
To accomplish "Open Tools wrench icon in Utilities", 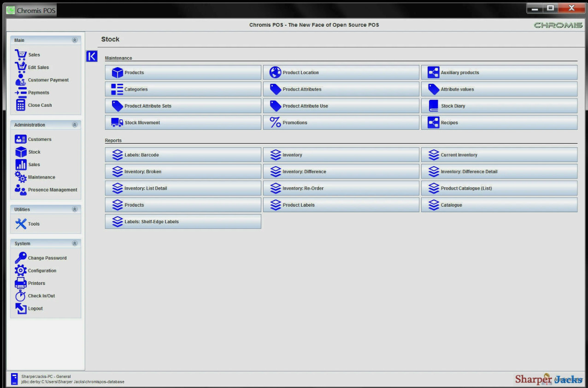I will (x=21, y=224).
